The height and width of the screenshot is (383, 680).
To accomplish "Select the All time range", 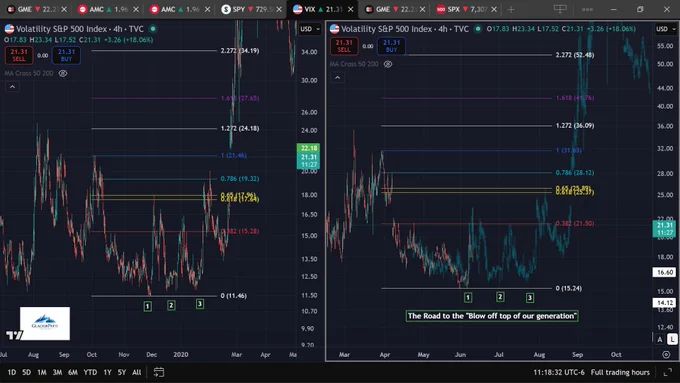I will click(137, 372).
